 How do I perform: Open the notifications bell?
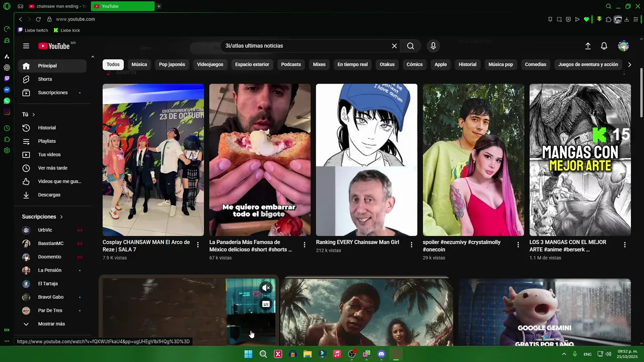604,46
